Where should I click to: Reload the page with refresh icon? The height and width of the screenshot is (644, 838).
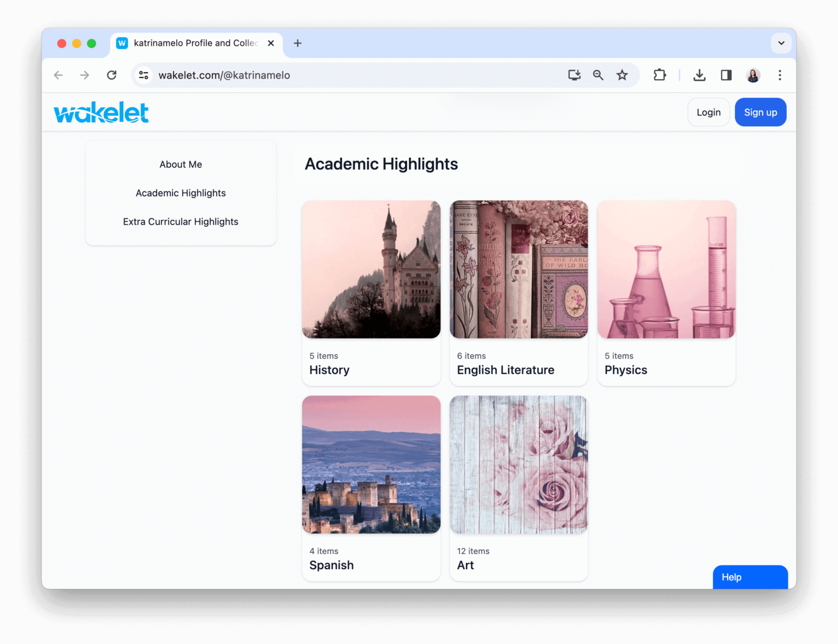click(112, 75)
